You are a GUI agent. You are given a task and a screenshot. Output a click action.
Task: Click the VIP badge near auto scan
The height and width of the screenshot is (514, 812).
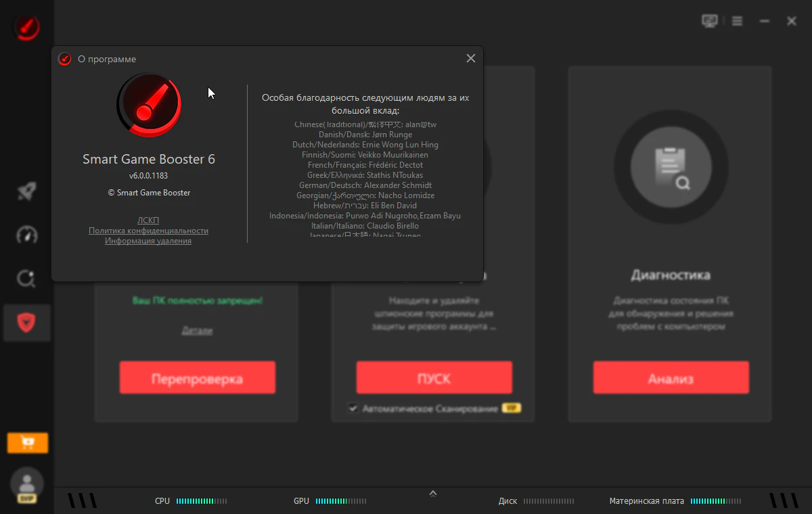pyautogui.click(x=510, y=408)
